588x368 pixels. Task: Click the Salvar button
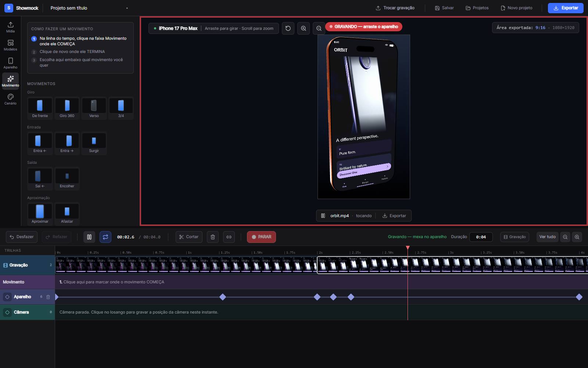pos(444,8)
